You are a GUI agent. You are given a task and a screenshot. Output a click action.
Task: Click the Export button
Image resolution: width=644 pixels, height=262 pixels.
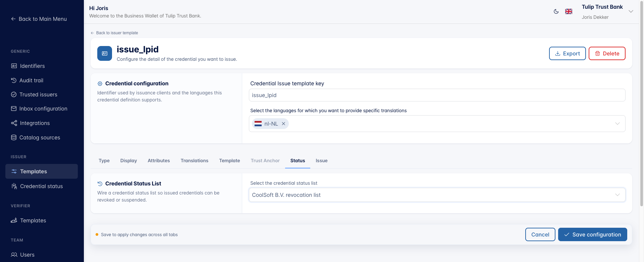567,53
